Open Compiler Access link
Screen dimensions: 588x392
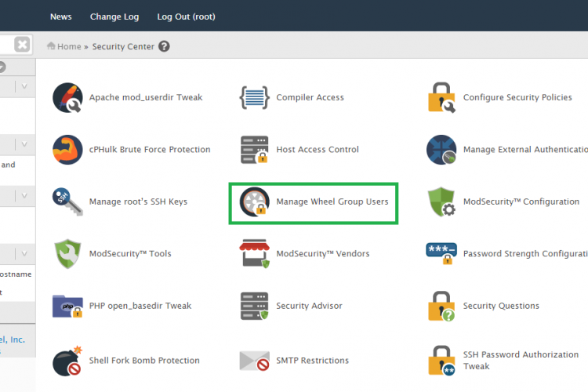310,97
